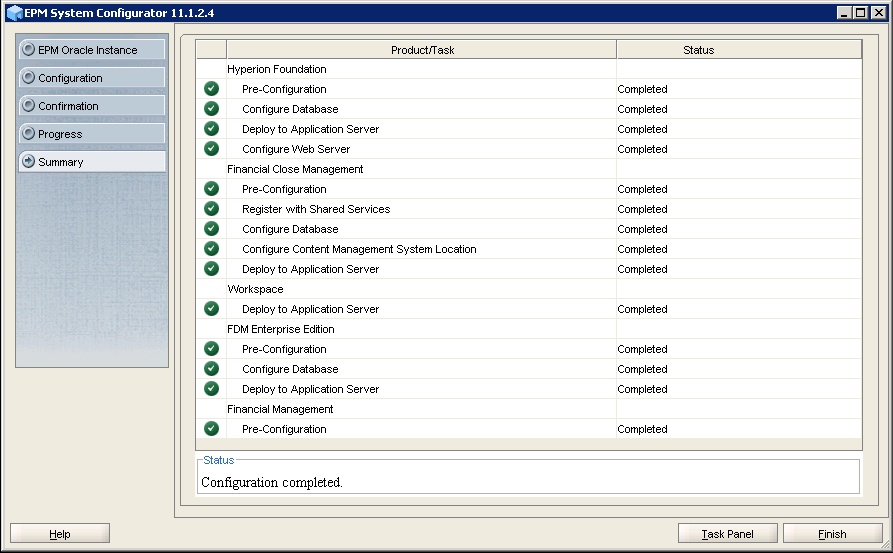Open the Task Panel
Image resolution: width=893 pixels, height=553 pixels.
[x=727, y=534]
